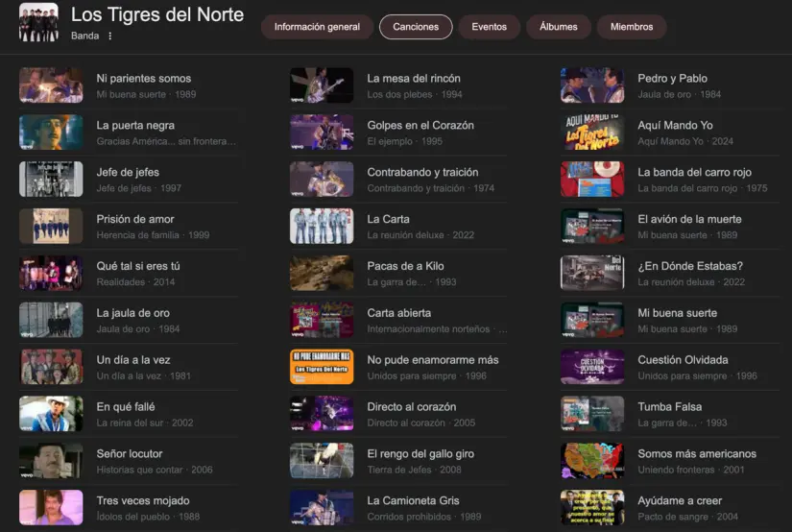Select the song title Jefe de jefes

128,172
